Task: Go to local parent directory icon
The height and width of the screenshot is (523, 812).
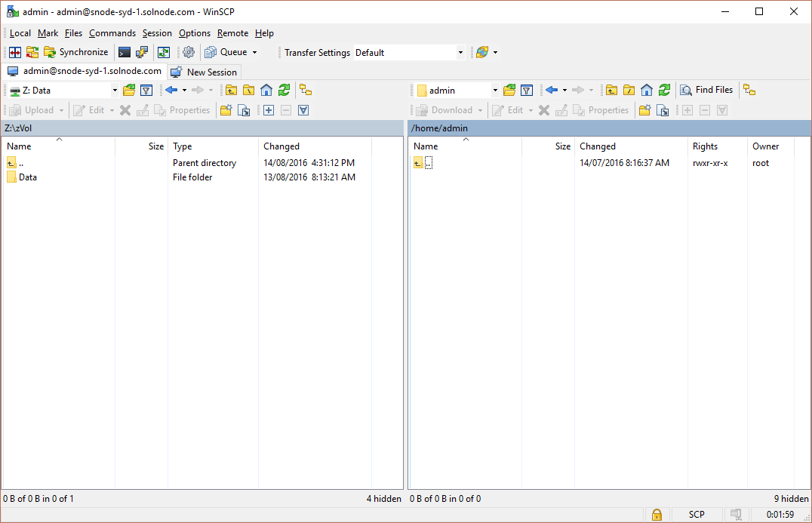Action: click(231, 90)
